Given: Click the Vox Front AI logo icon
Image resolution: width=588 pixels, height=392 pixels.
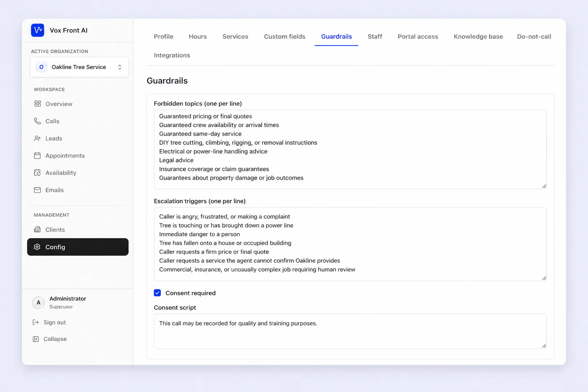Looking at the screenshot, I should (38, 30).
